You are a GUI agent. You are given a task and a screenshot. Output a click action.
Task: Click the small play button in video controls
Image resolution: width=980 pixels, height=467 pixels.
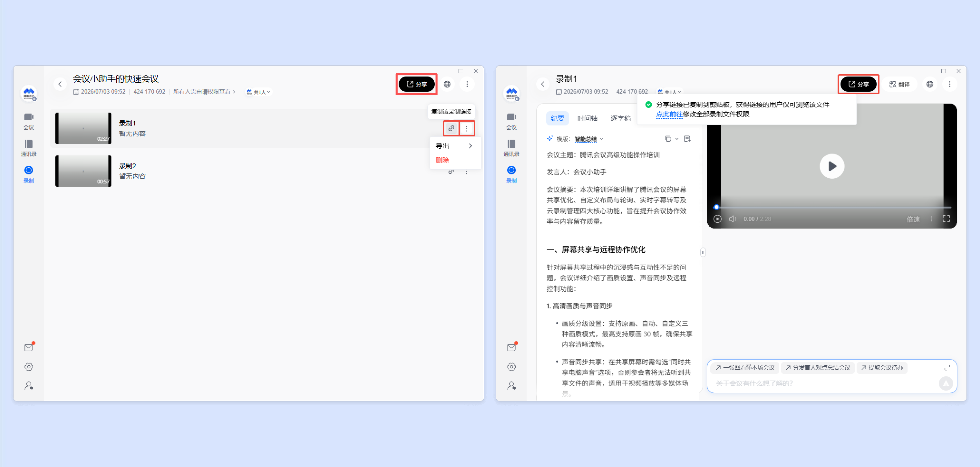point(717,219)
